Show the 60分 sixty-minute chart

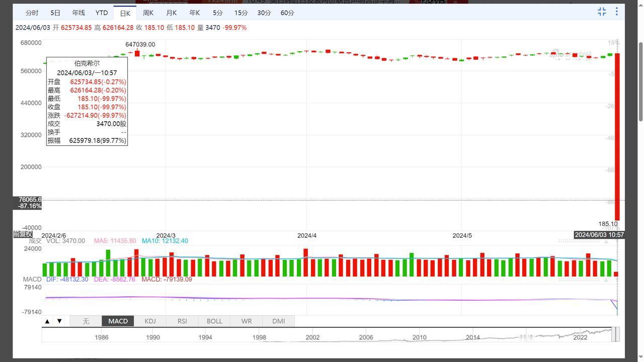(x=287, y=13)
